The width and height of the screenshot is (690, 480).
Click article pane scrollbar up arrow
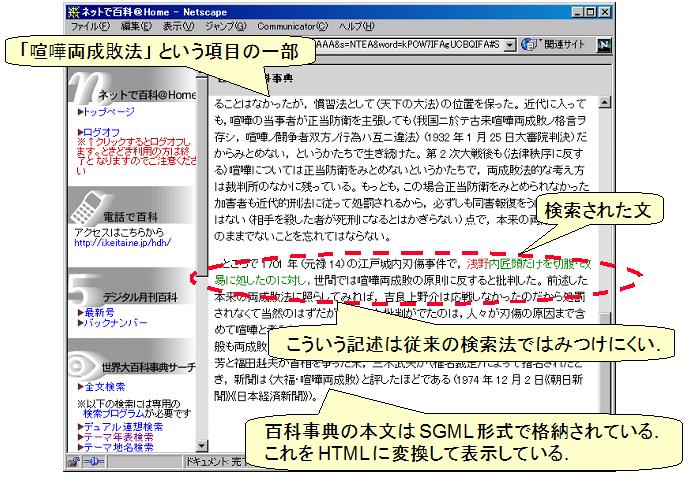pyautogui.click(x=605, y=103)
